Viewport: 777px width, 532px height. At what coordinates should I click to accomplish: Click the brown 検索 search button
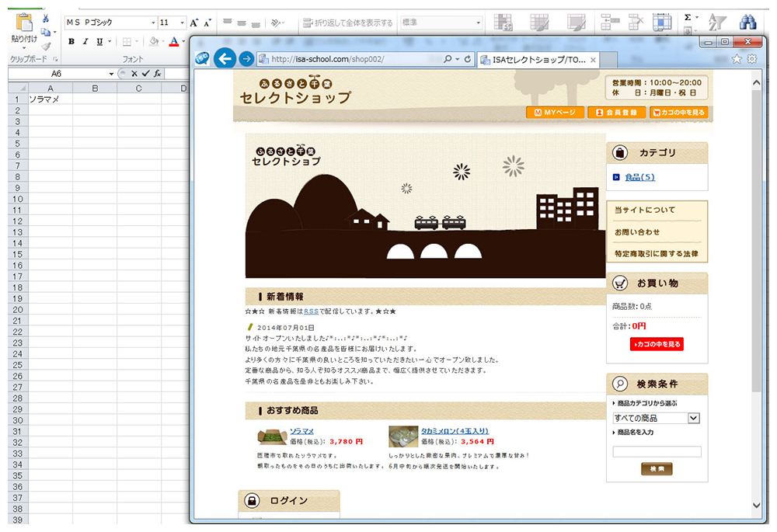[x=657, y=468]
